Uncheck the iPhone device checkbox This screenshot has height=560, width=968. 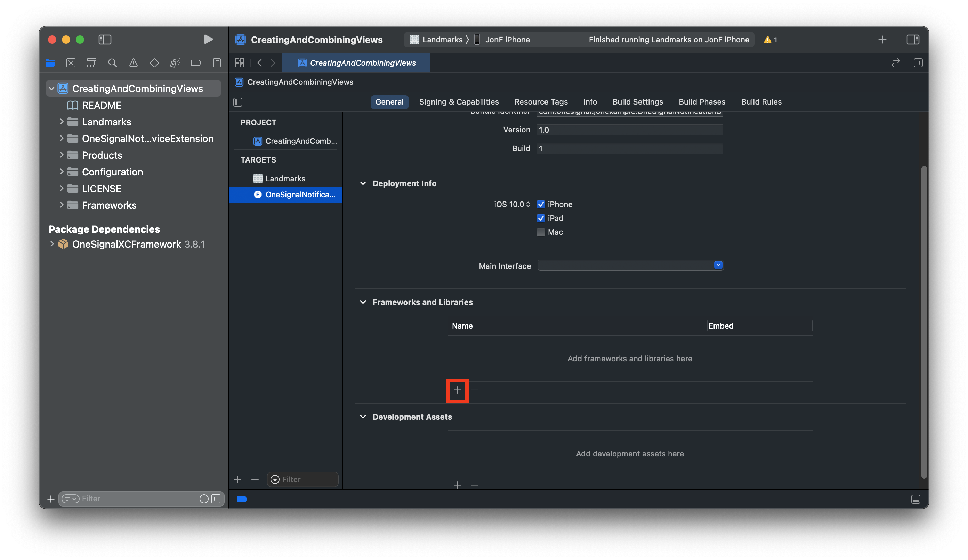[541, 204]
